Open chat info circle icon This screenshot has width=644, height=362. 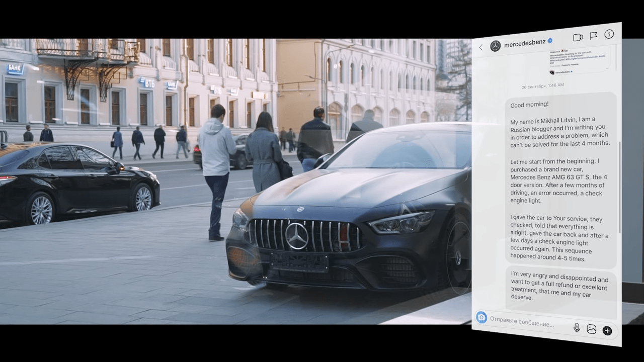(609, 34)
